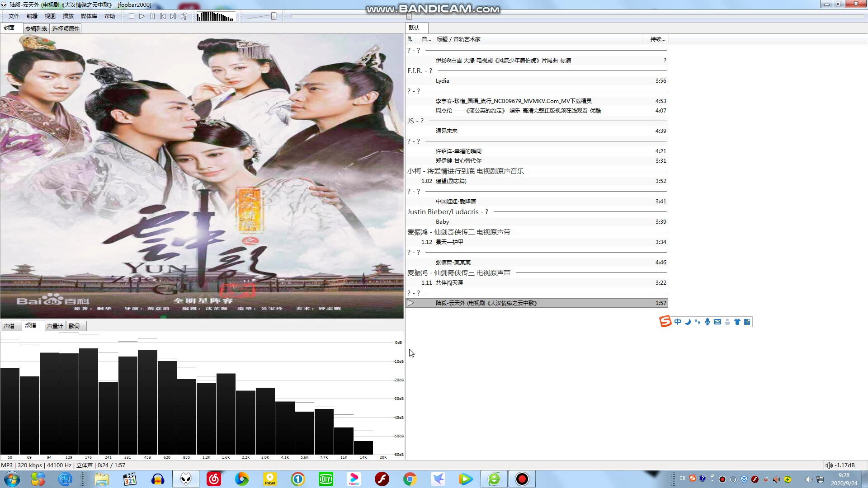
Task: Skip to previous track button
Action: [163, 16]
